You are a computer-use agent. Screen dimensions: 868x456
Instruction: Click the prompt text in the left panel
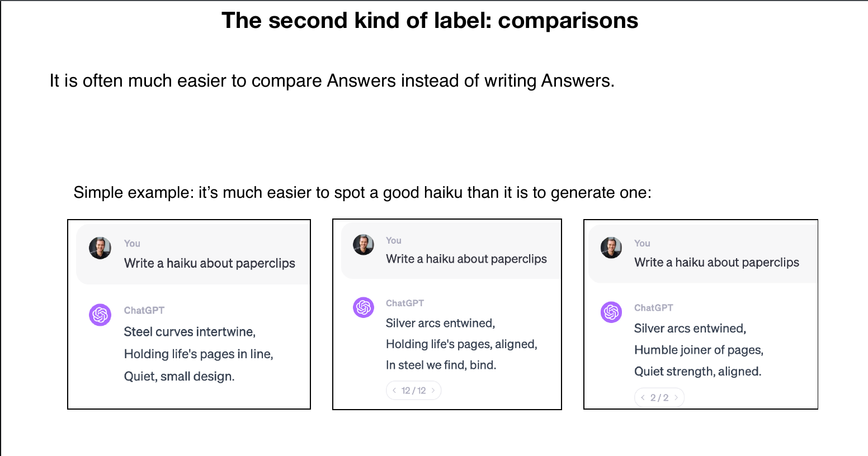coord(210,263)
